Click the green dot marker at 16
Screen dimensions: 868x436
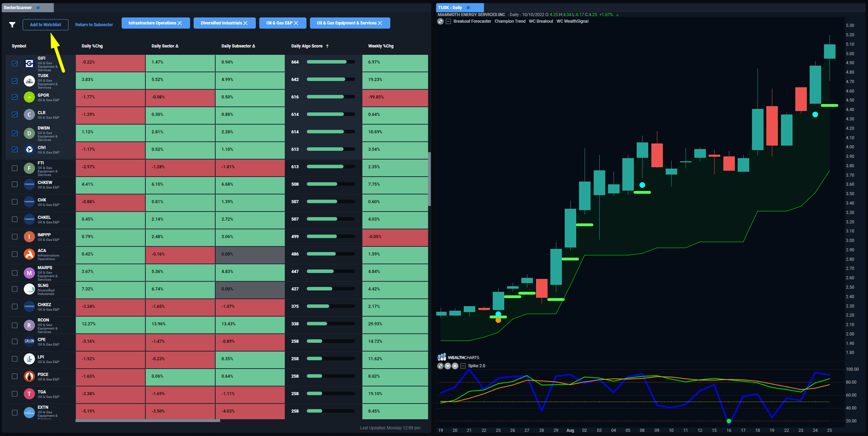(x=729, y=421)
